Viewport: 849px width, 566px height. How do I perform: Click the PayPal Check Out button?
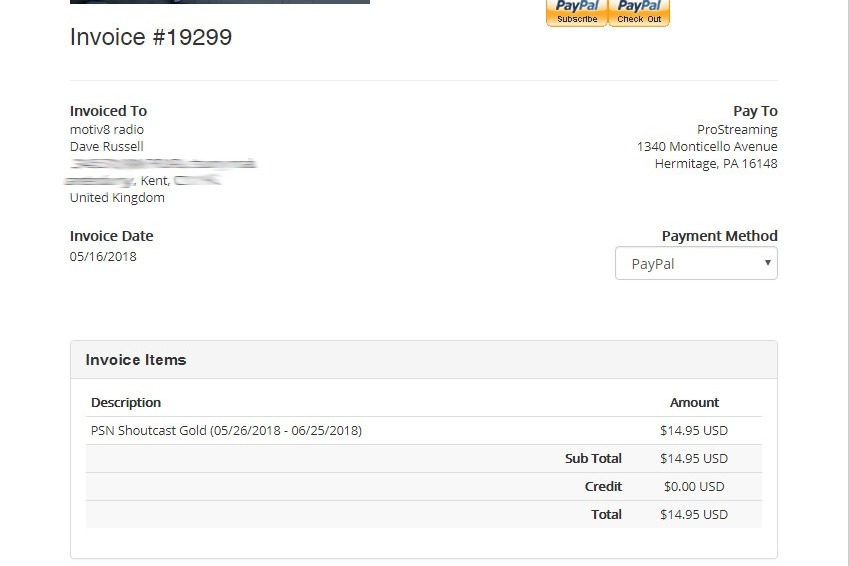[639, 12]
